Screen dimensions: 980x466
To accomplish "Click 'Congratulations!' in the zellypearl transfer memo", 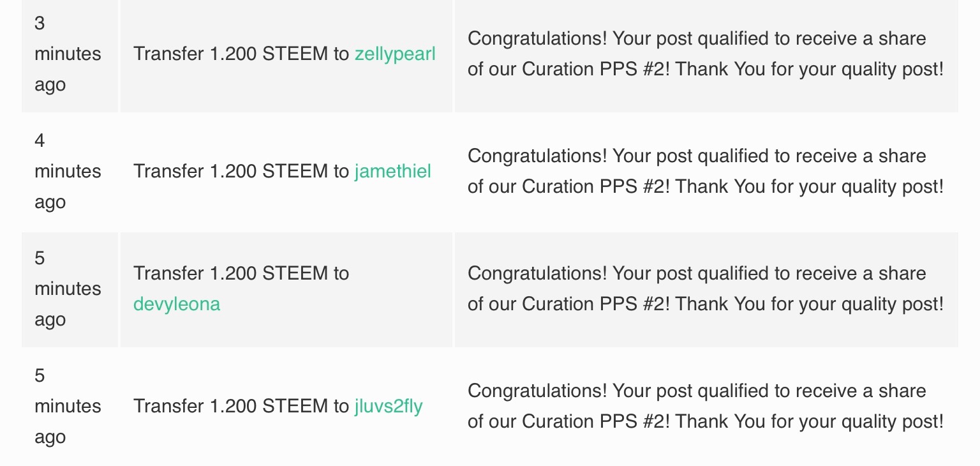I will pyautogui.click(x=537, y=38).
